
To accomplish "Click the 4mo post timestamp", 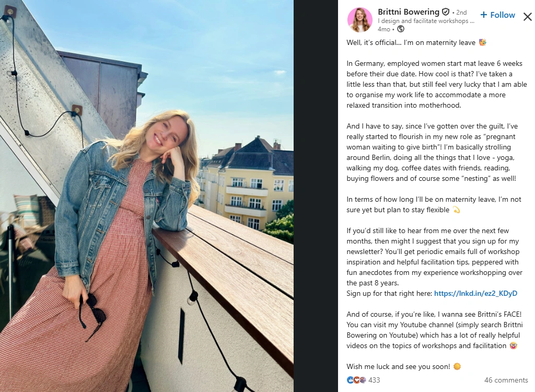I will (x=384, y=29).
